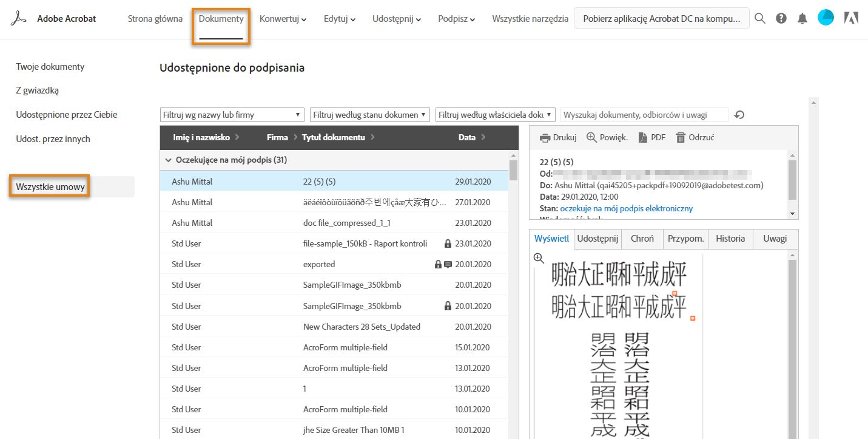This screenshot has height=439, width=868.
Task: Click the Powięk. magnifier icon
Action: (592, 138)
